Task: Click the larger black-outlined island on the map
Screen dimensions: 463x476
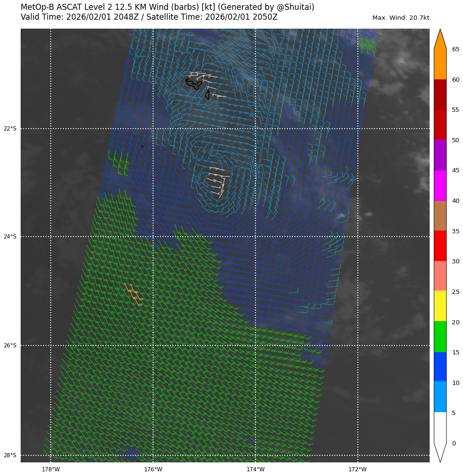Action: coord(193,84)
